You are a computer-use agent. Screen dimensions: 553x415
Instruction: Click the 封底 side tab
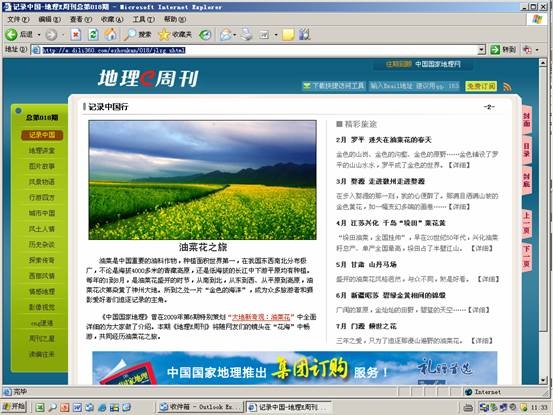527,180
